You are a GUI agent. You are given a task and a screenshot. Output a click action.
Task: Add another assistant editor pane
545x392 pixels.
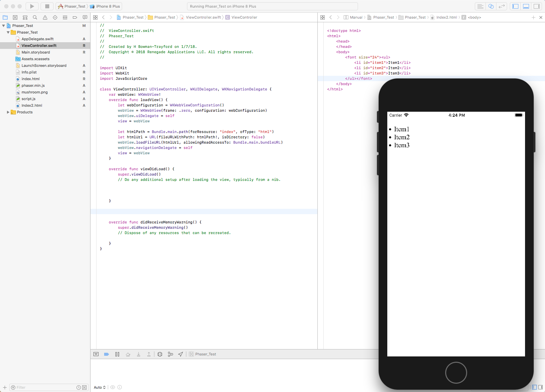(533, 17)
